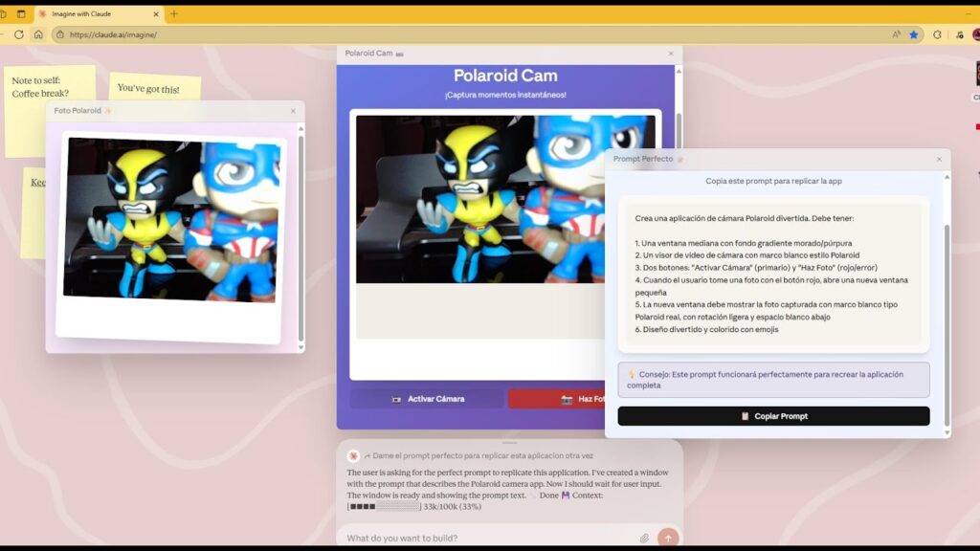Type in the What do you want to build field
This screenshot has height=551, width=980.
coord(488,538)
